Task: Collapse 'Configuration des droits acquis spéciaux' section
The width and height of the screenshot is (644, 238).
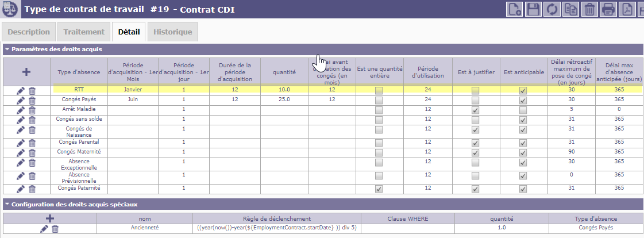Action: [7, 204]
